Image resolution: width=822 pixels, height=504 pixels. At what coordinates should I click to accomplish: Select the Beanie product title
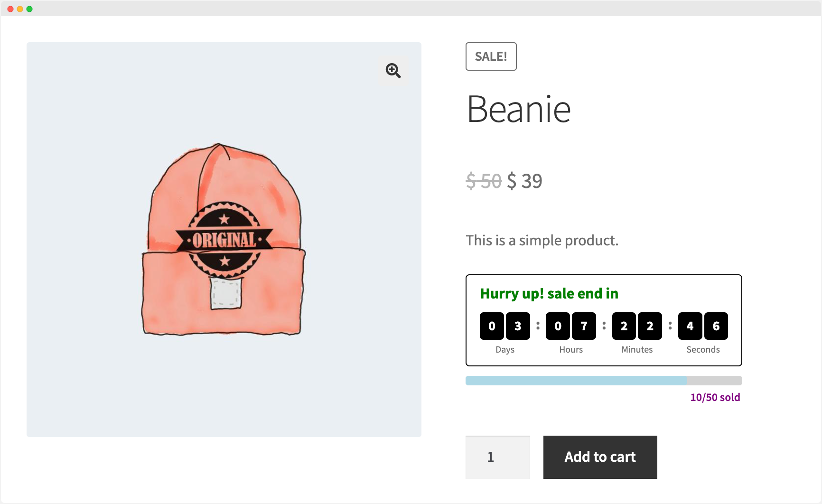pos(518,109)
